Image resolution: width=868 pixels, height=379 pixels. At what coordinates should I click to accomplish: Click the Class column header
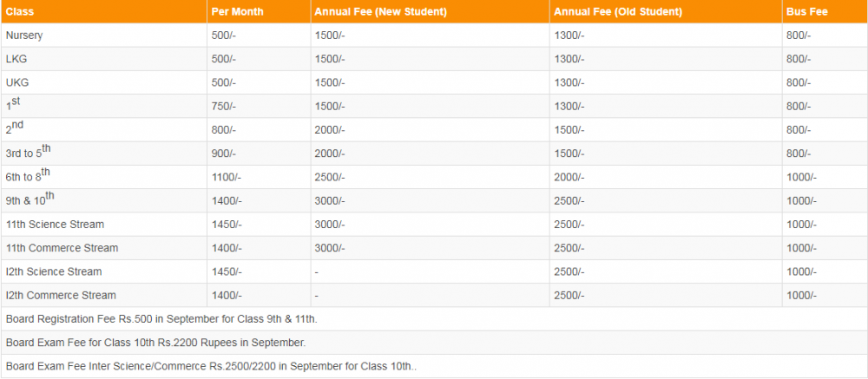[x=21, y=12]
